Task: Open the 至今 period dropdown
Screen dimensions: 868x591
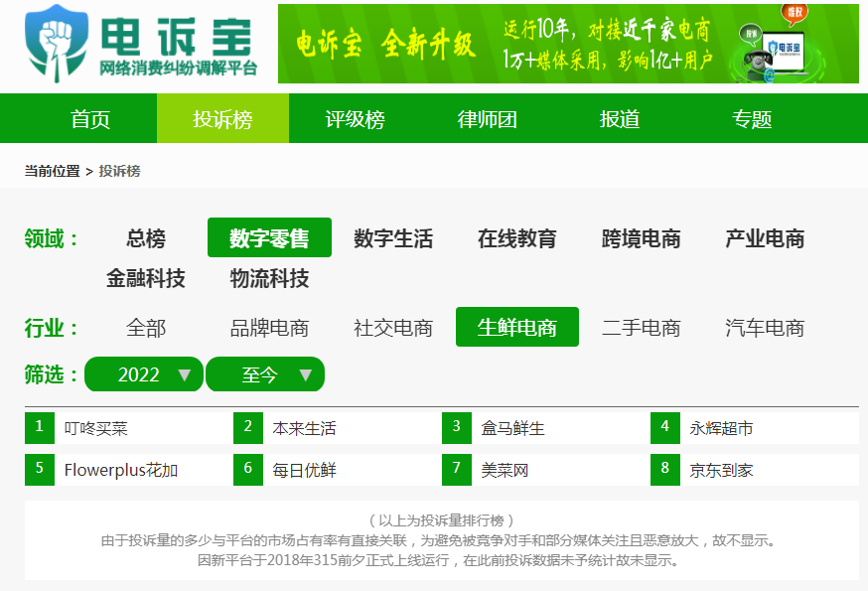Action: click(265, 374)
